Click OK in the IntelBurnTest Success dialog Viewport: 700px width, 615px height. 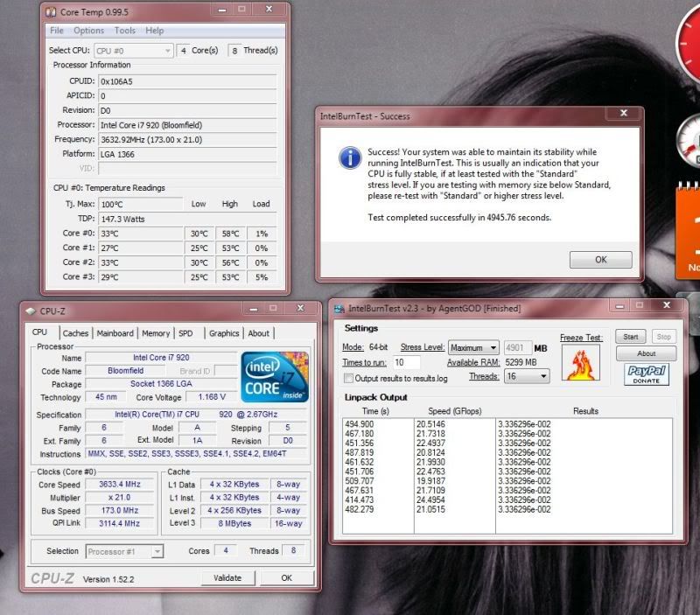point(600,259)
